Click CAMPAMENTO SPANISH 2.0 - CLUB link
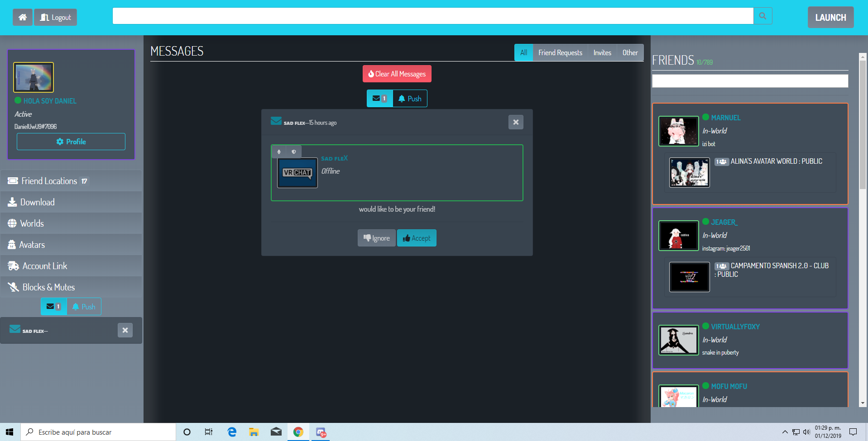The height and width of the screenshot is (441, 868). coord(772,270)
